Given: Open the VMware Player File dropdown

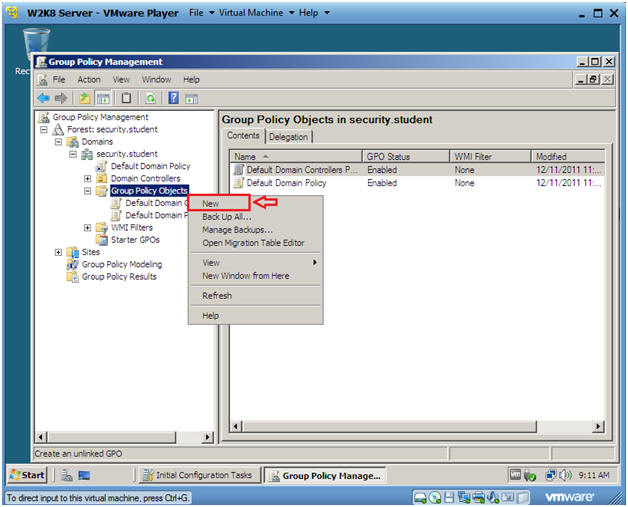Looking at the screenshot, I should coord(202,13).
